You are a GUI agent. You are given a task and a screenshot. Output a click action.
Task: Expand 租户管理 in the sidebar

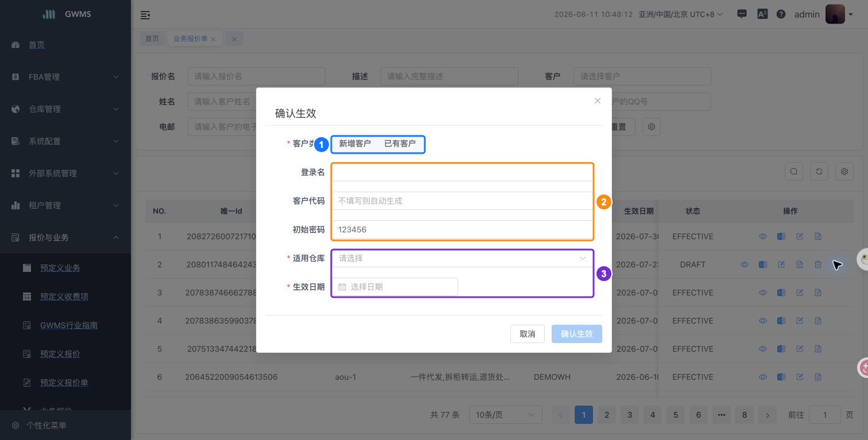(x=65, y=205)
